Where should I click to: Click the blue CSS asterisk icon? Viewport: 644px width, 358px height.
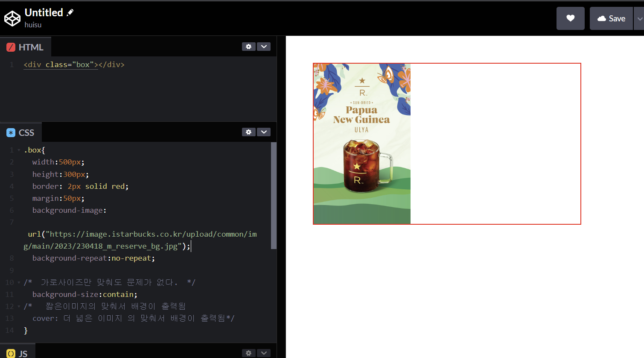coord(11,133)
